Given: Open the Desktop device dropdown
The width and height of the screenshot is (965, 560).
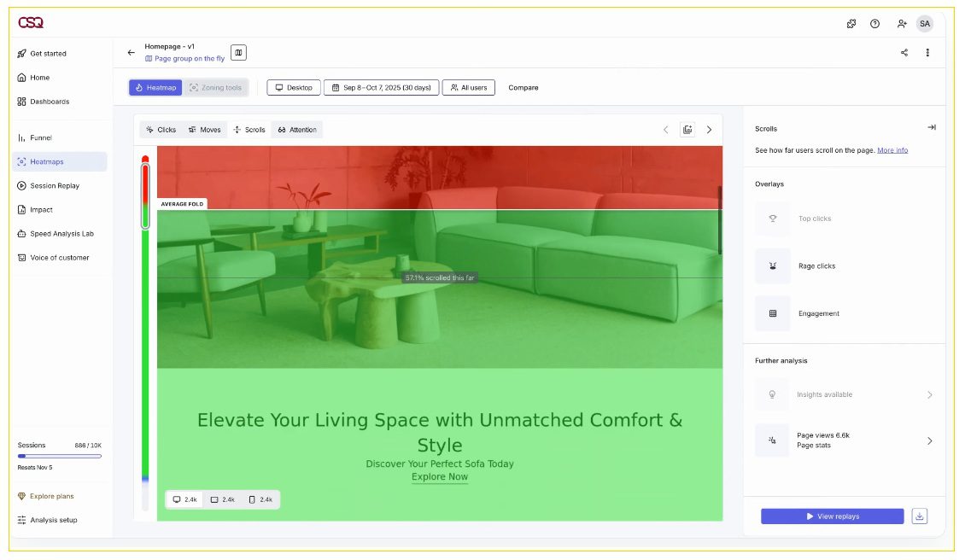Looking at the screenshot, I should tap(294, 88).
